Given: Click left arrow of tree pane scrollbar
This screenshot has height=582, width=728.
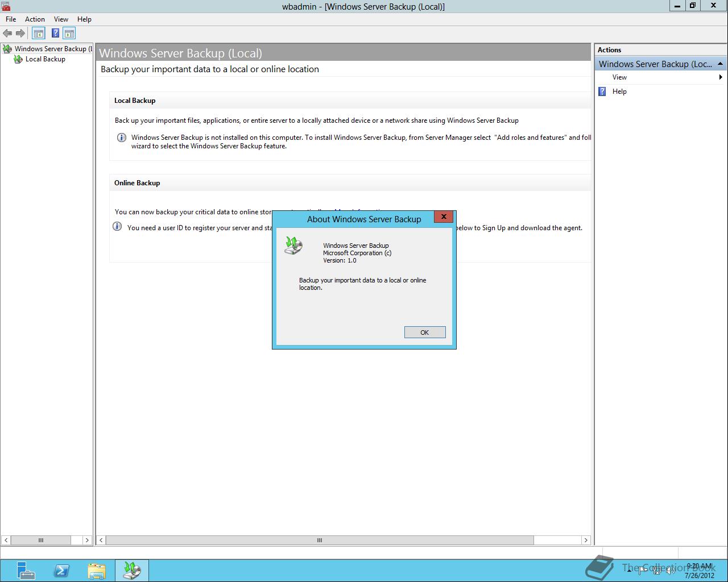Looking at the screenshot, I should (6, 540).
